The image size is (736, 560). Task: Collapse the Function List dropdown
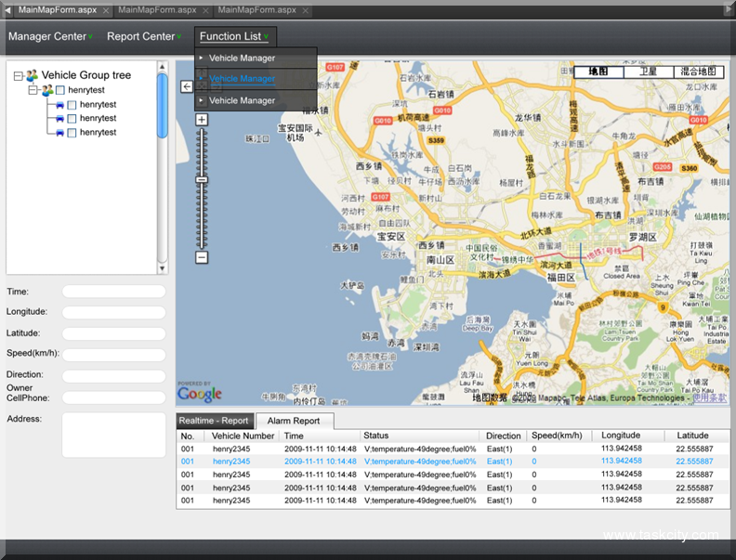tap(234, 36)
